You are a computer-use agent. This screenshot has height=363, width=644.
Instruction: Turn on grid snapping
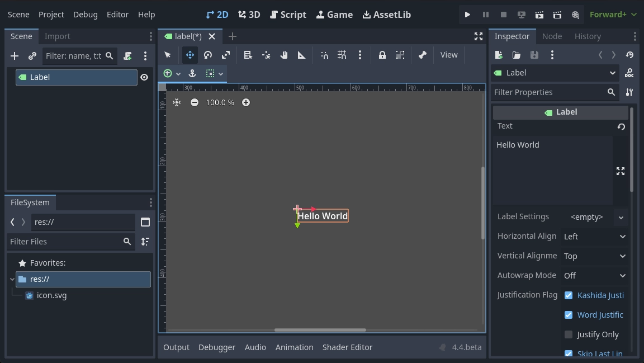tap(342, 54)
